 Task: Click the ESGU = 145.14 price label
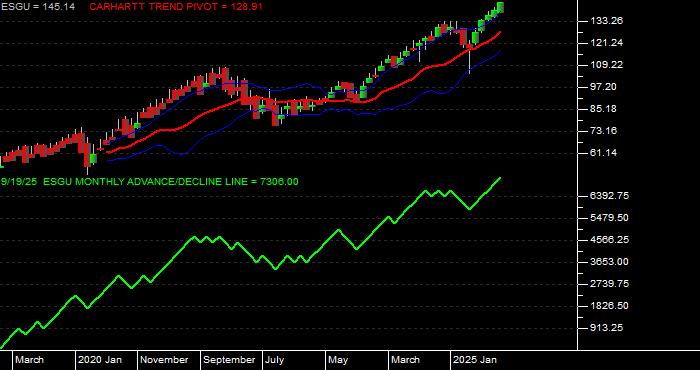[38, 7]
